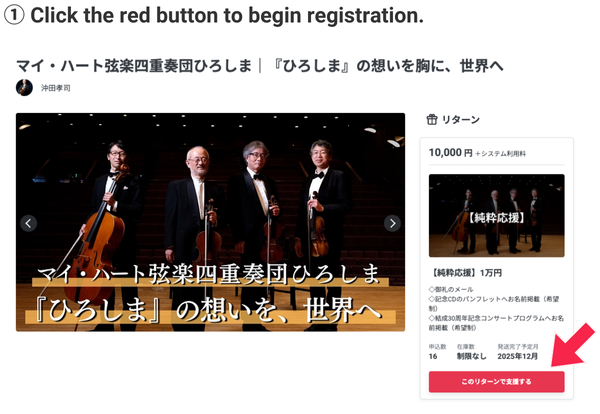600x414 pixels.
Task: Open author profile link 沖田孝司
Action: click(x=56, y=88)
